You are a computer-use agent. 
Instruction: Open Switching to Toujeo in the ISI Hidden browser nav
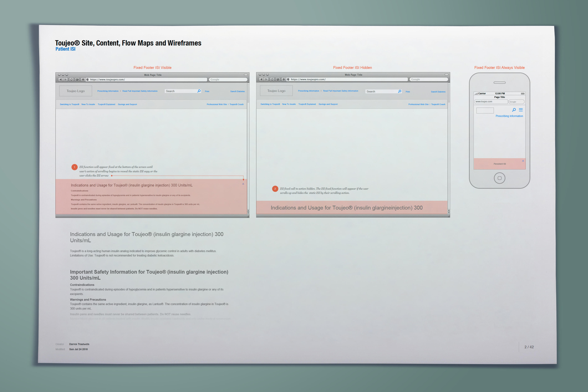point(270,104)
